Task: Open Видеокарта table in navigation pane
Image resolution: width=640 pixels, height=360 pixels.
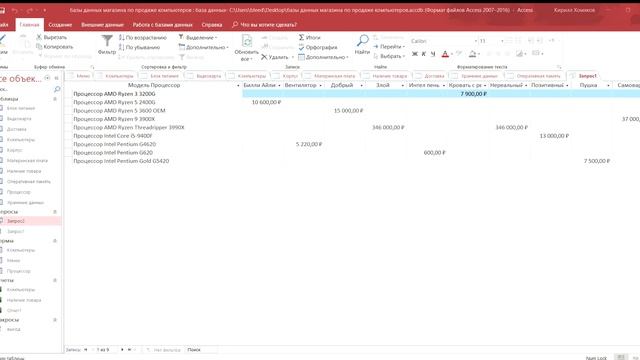Action: 19,119
